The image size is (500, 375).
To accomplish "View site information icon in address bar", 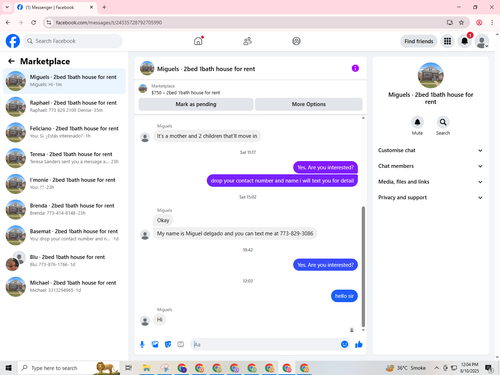I will (x=49, y=22).
